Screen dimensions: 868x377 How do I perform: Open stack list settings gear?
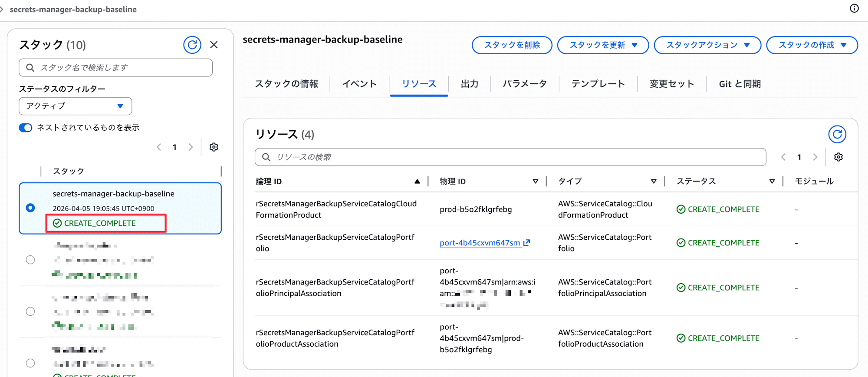click(x=214, y=147)
